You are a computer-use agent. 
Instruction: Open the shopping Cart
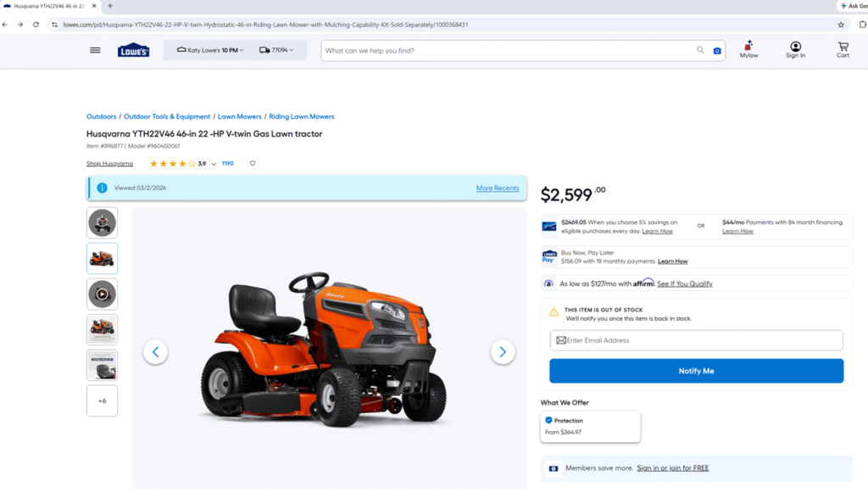843,50
